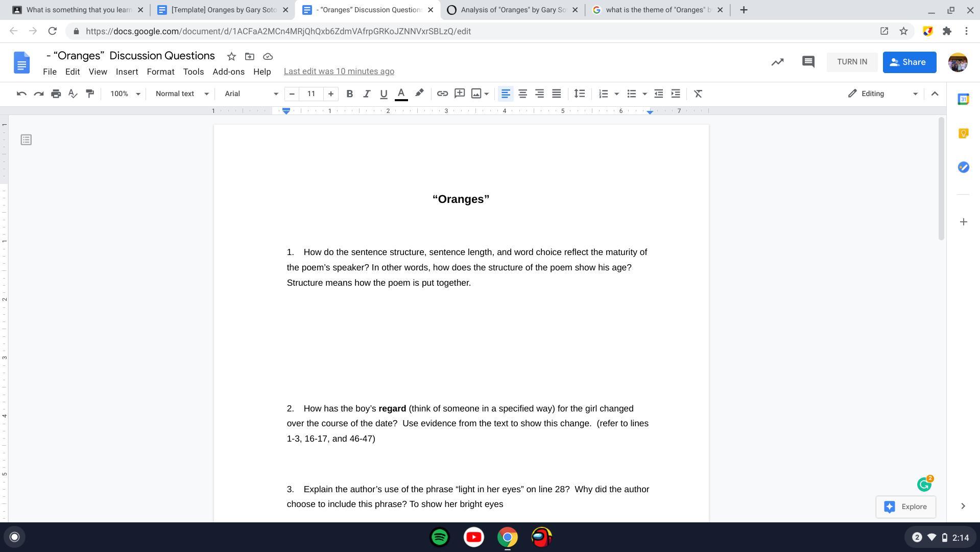Viewport: 980px width, 552px height.
Task: Open the Format menu
Action: coord(160,72)
